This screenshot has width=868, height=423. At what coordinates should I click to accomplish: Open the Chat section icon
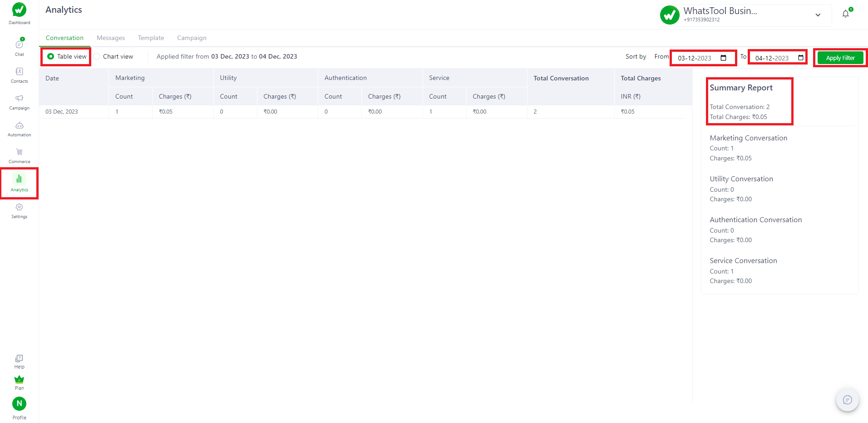[x=19, y=44]
